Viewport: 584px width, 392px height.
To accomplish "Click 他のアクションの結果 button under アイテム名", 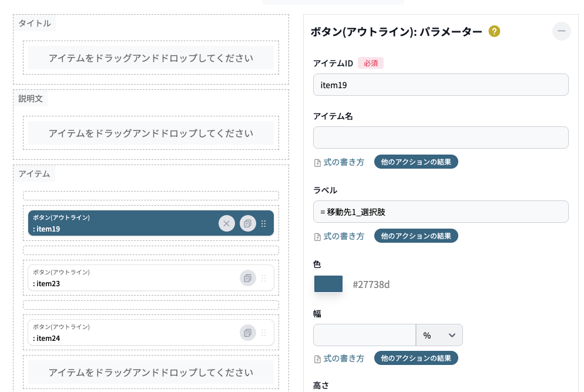I will (416, 162).
